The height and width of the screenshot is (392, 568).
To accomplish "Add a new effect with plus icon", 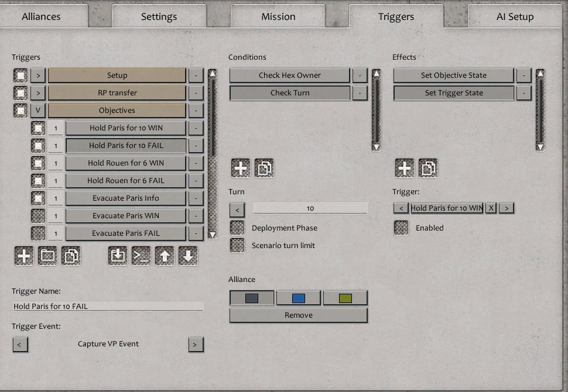I will tap(404, 168).
